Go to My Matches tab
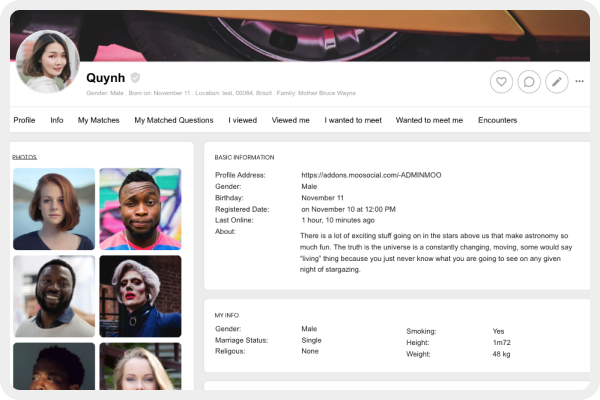 (x=99, y=120)
